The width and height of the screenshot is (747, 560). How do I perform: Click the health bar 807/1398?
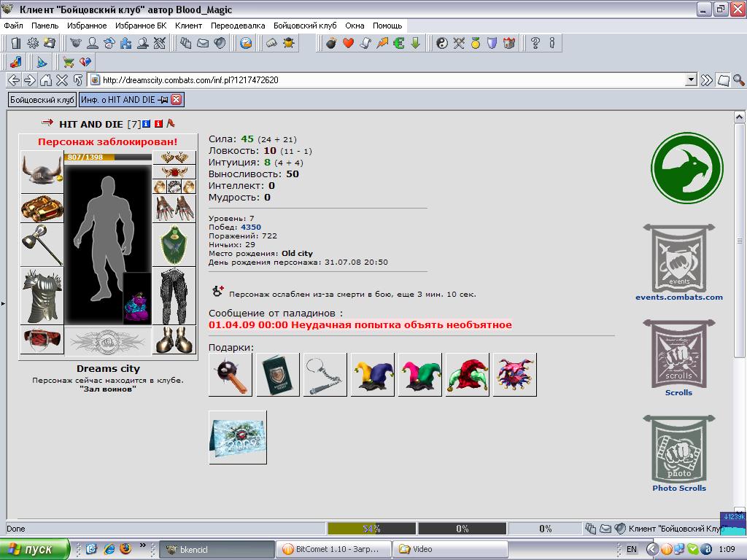coord(108,157)
